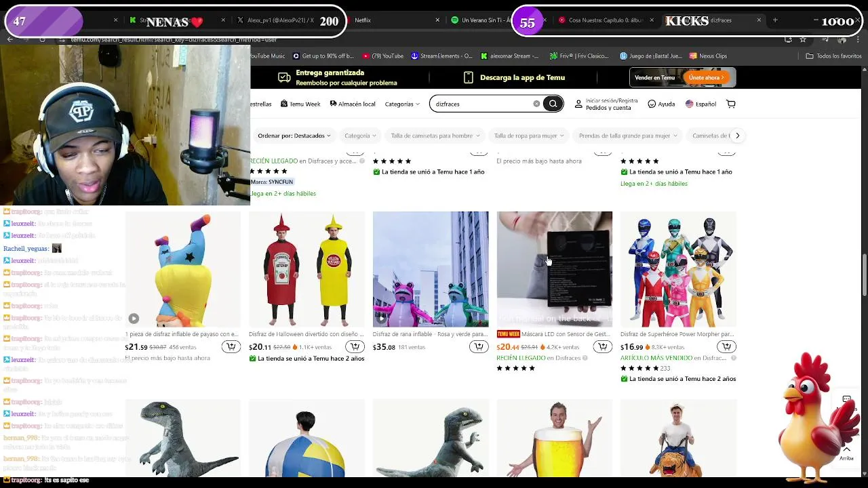Expand the Ordenar por: Destacados dropdown
Image resolution: width=868 pixels, height=488 pixels.
click(294, 136)
